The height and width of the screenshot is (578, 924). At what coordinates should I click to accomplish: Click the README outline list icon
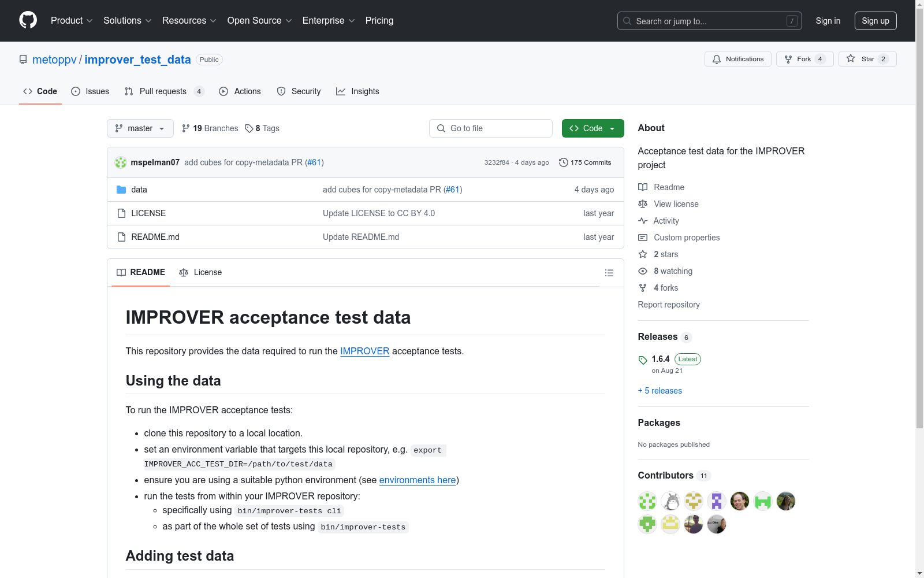click(609, 273)
